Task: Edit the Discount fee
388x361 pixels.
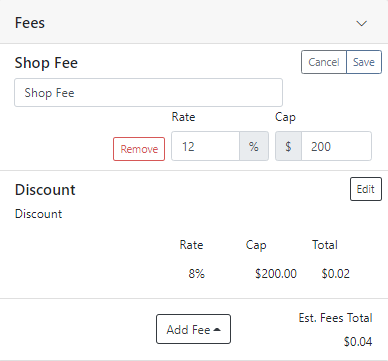Action: [366, 189]
